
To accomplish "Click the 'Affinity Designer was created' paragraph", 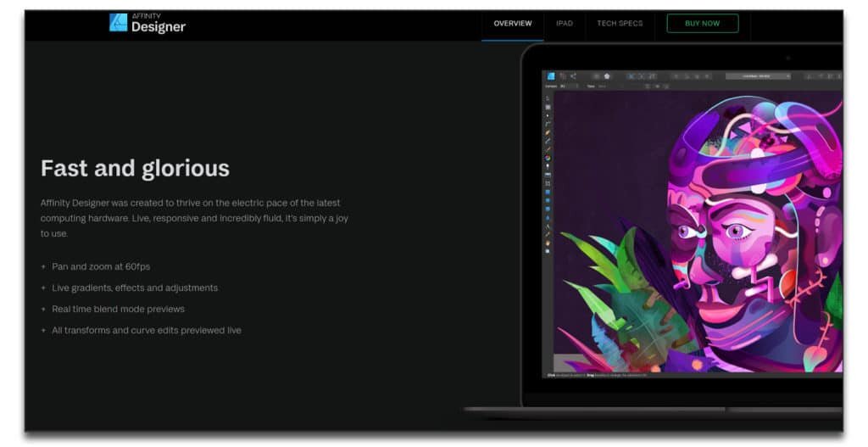I will [194, 218].
